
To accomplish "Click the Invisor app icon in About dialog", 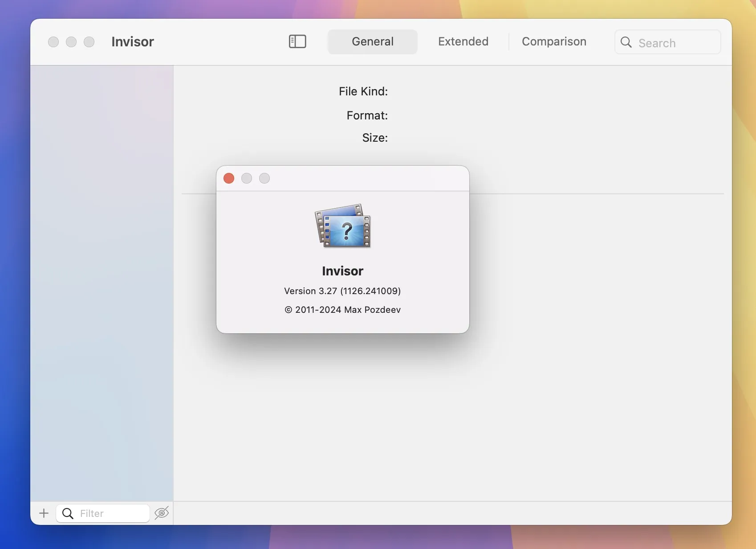I will point(343,226).
